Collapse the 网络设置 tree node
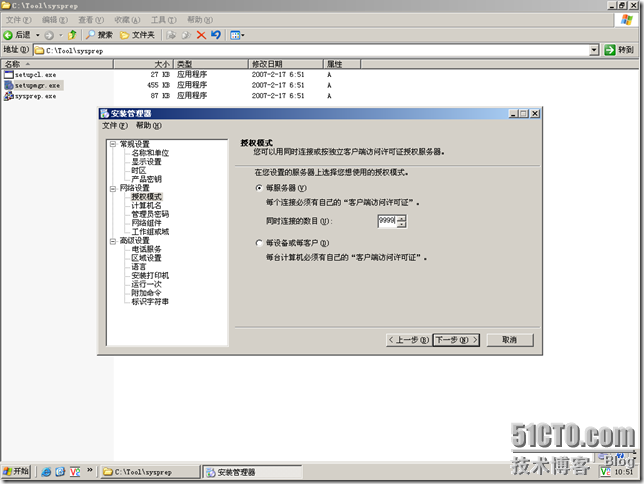 113,188
